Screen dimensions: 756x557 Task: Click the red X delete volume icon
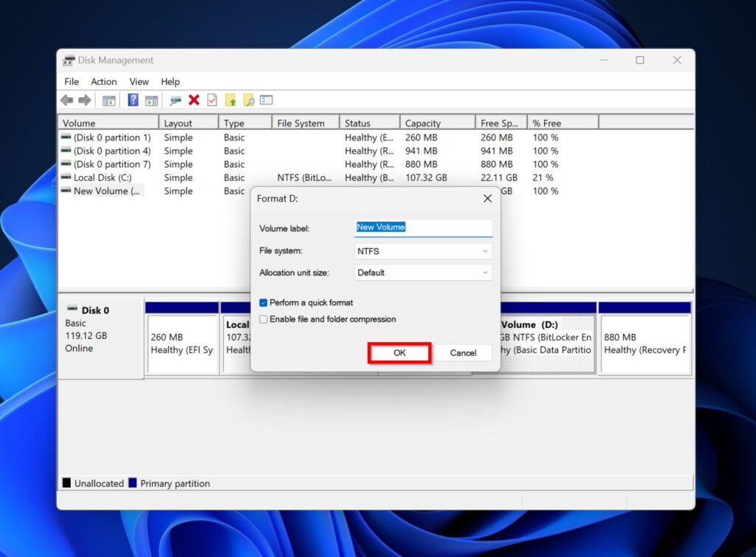pos(193,100)
